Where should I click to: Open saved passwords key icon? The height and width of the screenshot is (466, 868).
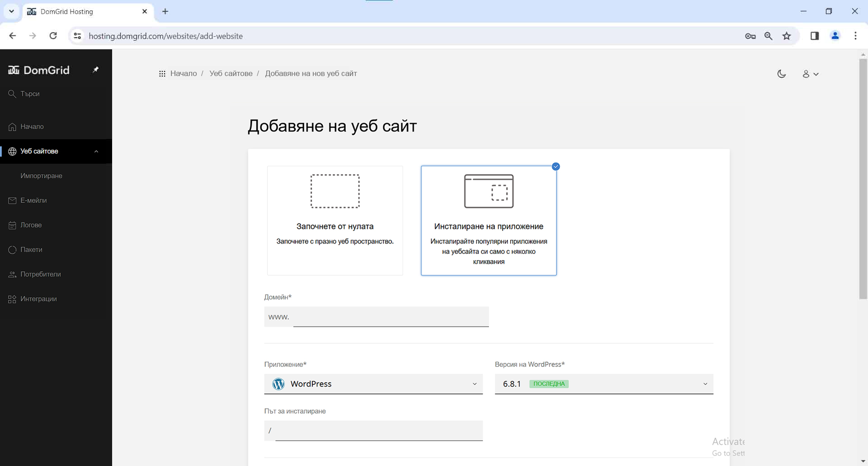(x=750, y=36)
